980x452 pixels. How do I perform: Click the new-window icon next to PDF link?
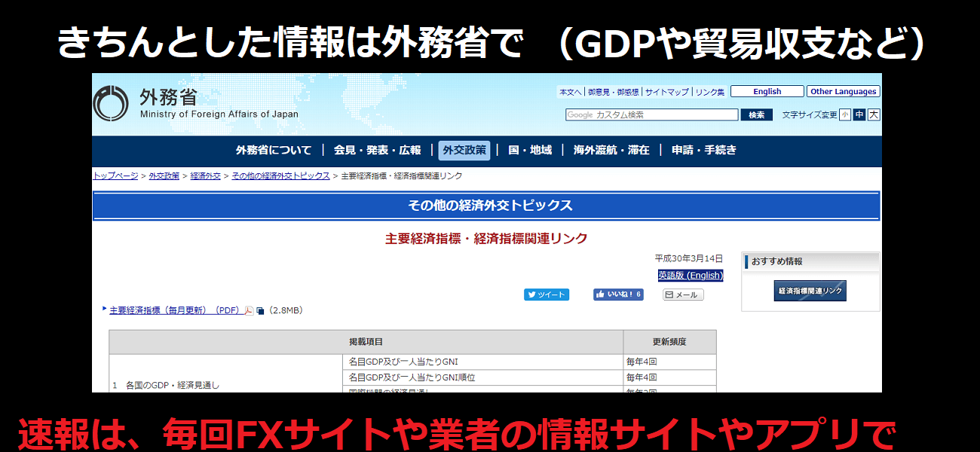[260, 310]
